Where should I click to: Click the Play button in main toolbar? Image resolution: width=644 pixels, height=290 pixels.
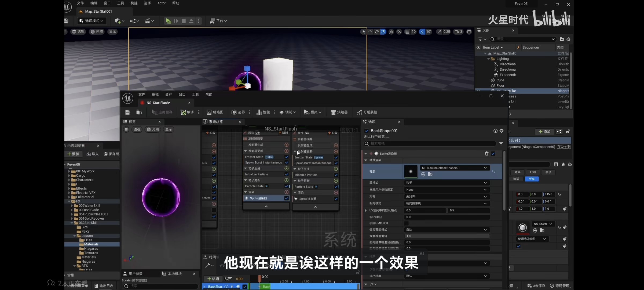click(168, 21)
